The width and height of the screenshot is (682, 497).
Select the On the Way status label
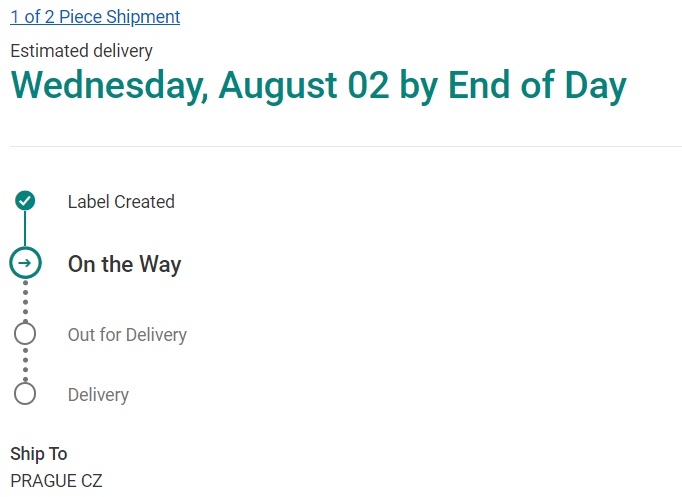(124, 264)
